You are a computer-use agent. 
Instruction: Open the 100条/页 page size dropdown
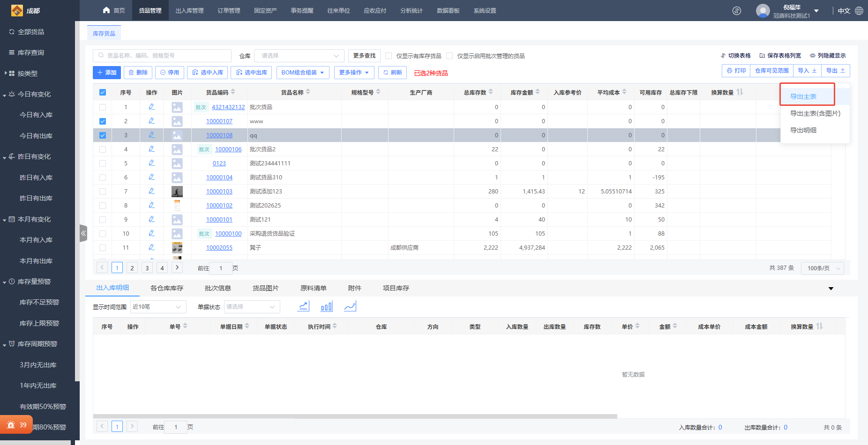click(823, 268)
